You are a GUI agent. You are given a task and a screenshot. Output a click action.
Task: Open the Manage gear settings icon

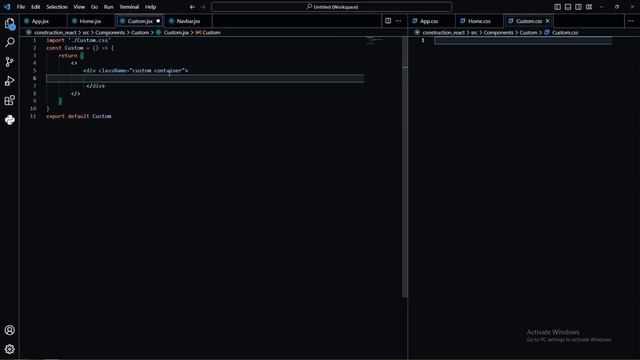[9, 349]
